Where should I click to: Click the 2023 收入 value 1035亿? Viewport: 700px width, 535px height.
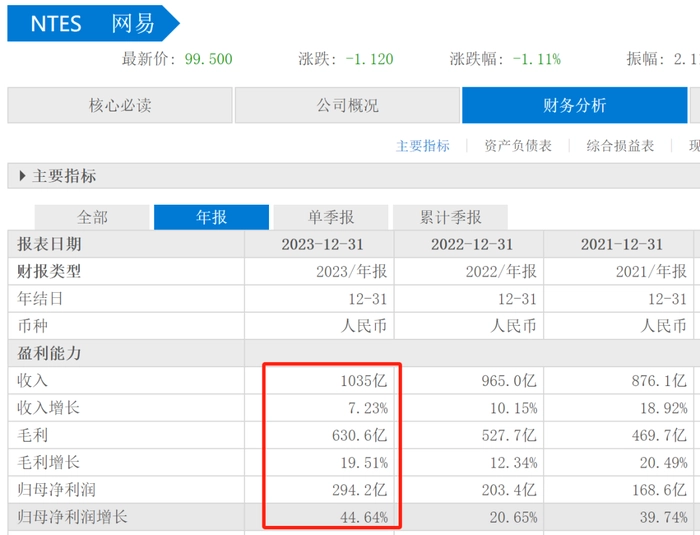[x=363, y=381]
